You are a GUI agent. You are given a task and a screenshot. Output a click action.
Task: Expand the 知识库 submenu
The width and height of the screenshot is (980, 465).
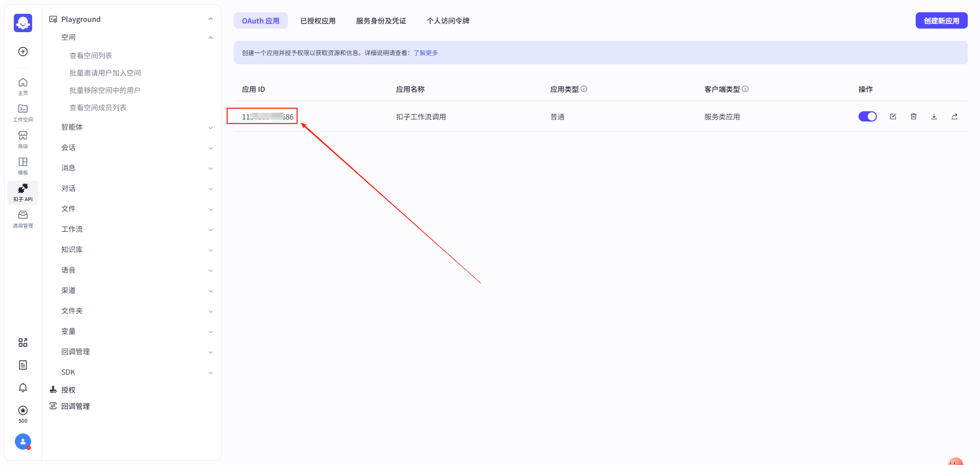pyautogui.click(x=211, y=250)
